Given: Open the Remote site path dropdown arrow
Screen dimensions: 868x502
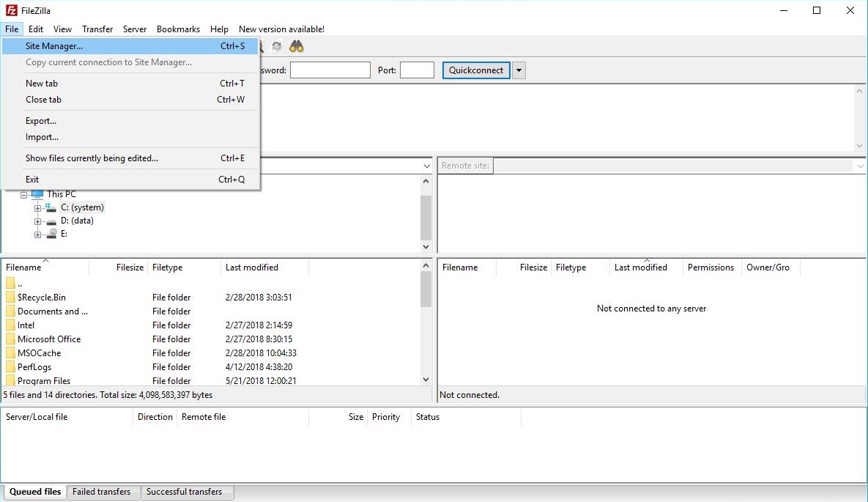Looking at the screenshot, I should [x=860, y=166].
